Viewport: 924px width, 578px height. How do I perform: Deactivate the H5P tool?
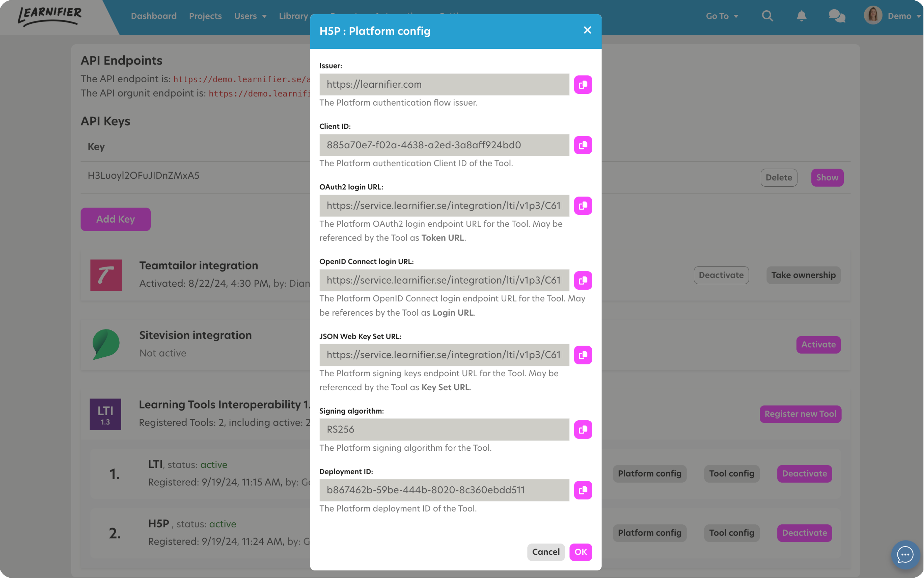point(804,533)
